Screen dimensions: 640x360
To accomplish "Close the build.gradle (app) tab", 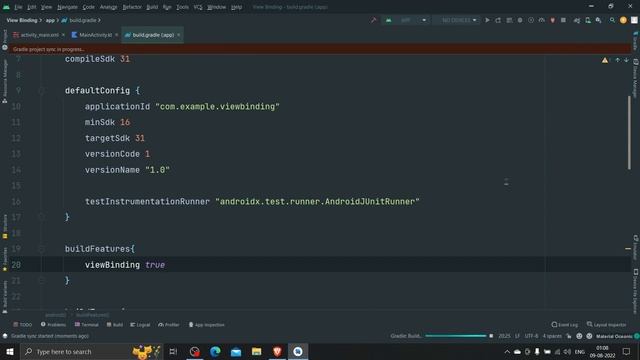I will (x=179, y=35).
